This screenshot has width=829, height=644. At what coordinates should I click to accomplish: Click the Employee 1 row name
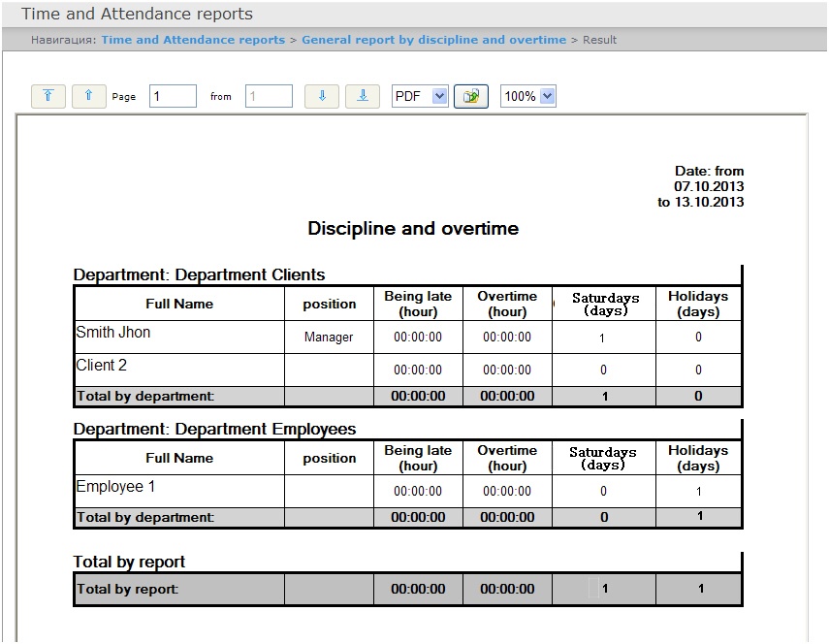115,487
